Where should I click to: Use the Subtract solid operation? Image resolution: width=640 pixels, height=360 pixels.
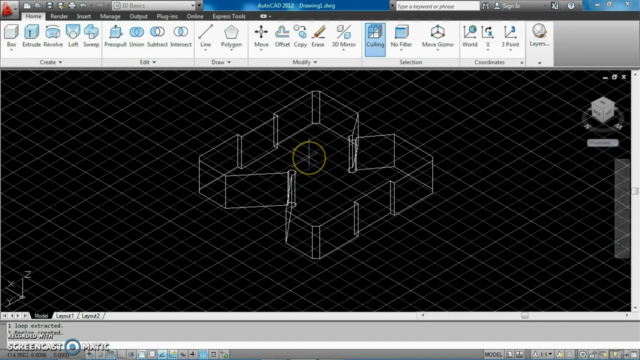tap(157, 36)
